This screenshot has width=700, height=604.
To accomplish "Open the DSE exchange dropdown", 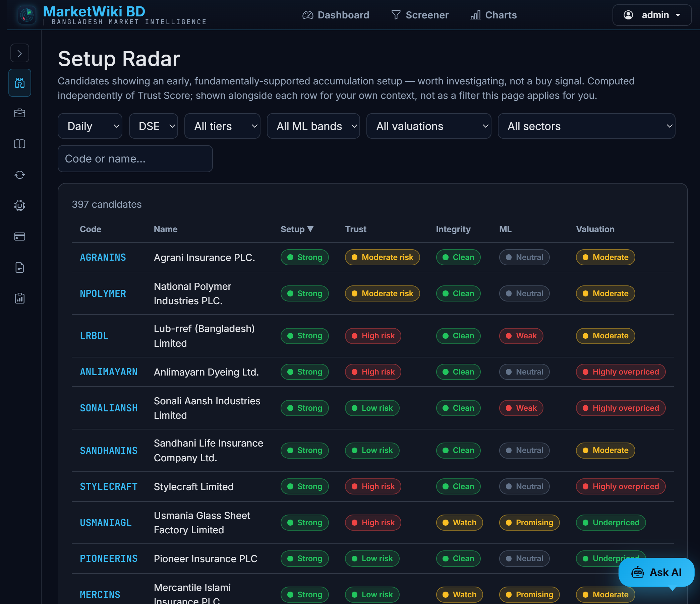I will [x=154, y=126].
